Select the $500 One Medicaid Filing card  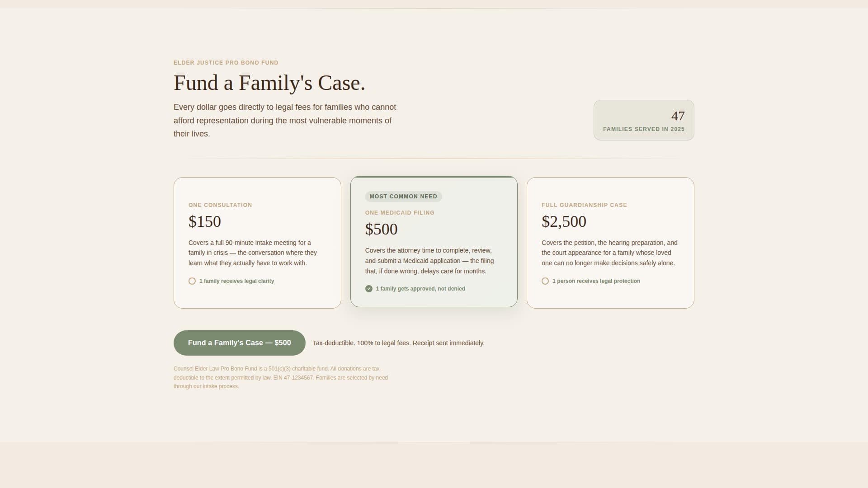[x=434, y=242]
